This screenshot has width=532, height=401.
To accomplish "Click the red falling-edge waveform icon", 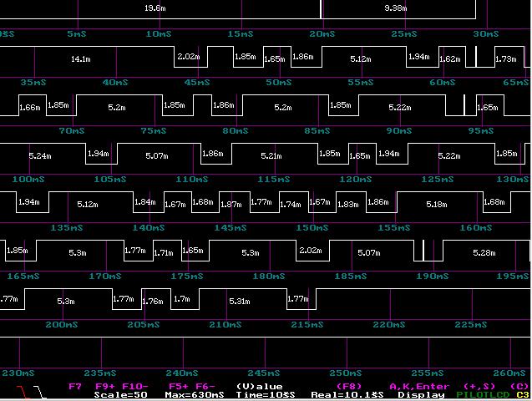I will point(23,392).
